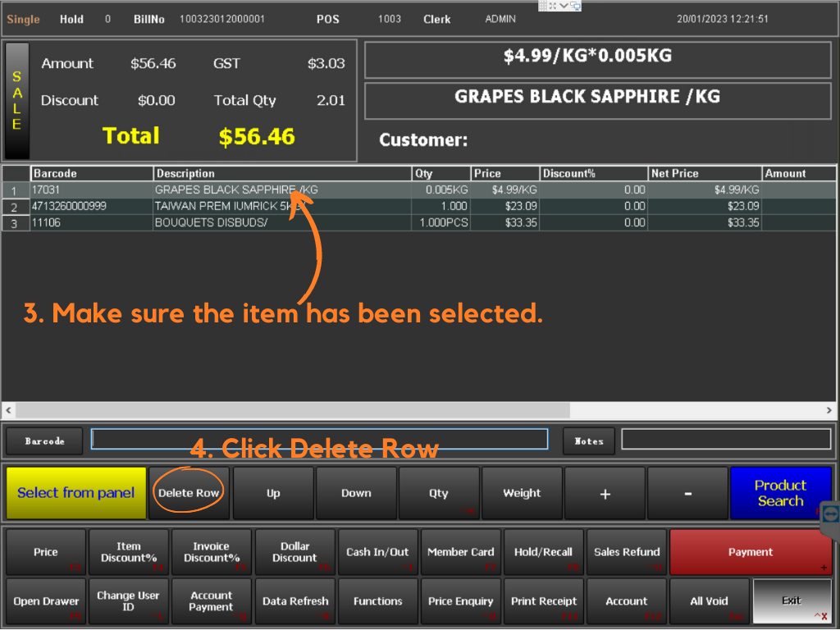Focus the Barcode input field
The image size is (840, 630).
coord(319,440)
